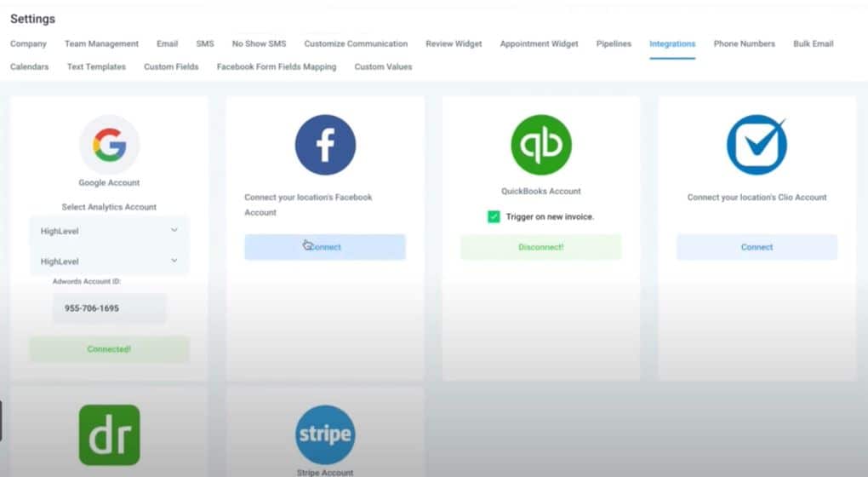
Task: Open the No Show SMS tab
Action: point(259,43)
